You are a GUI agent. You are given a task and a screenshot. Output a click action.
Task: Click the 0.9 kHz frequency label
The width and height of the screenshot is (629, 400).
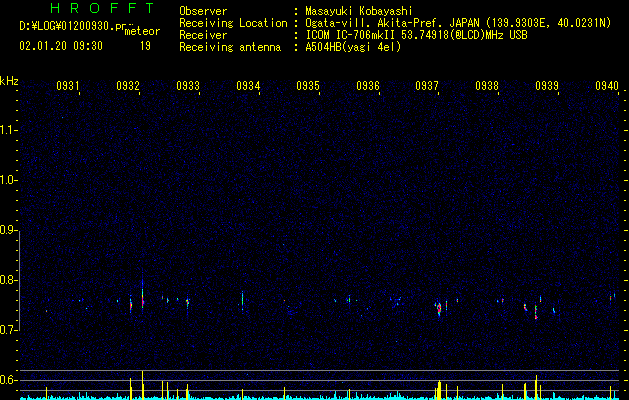(8, 230)
